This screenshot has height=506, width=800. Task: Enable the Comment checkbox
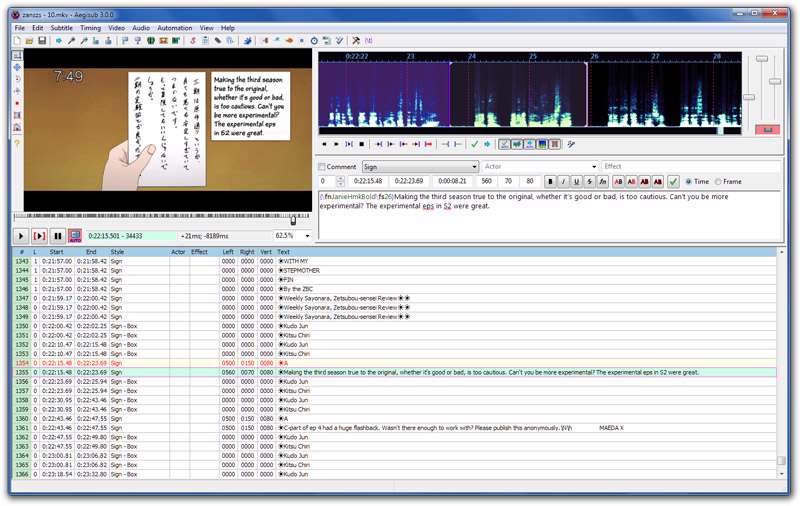point(322,167)
